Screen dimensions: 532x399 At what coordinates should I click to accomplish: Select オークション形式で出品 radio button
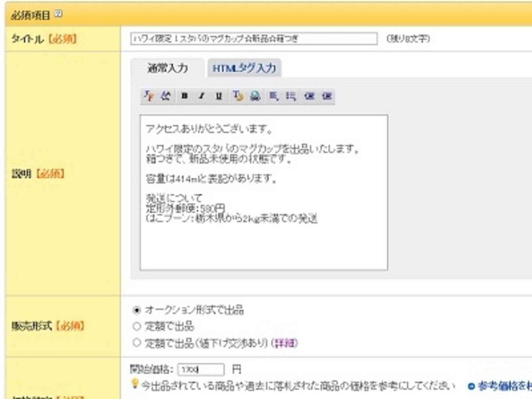click(x=137, y=310)
